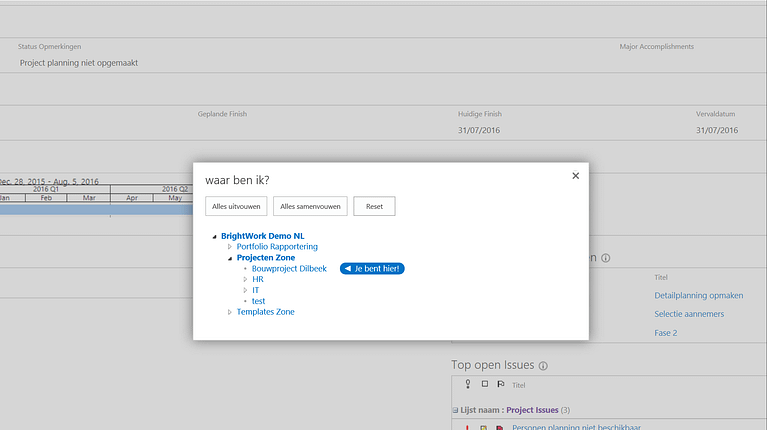
Task: Click the Titel header in Issues list
Action: point(519,385)
